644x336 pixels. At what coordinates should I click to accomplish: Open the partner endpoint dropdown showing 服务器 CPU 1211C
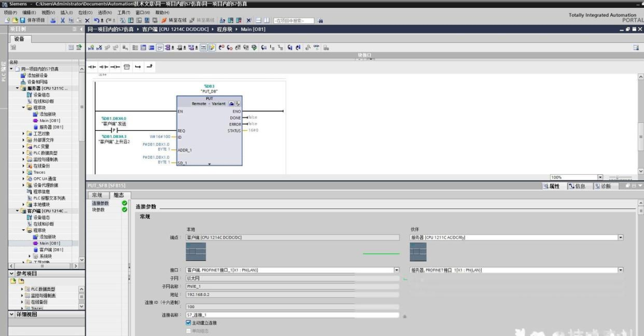coord(621,238)
